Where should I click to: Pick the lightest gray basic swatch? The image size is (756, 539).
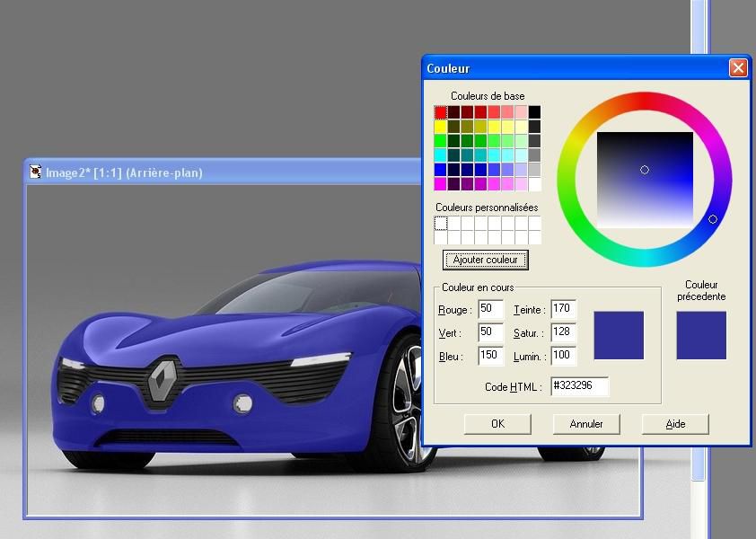(534, 170)
